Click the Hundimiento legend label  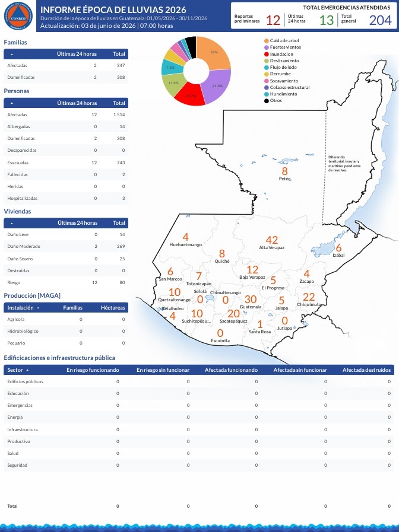pyautogui.click(x=284, y=94)
